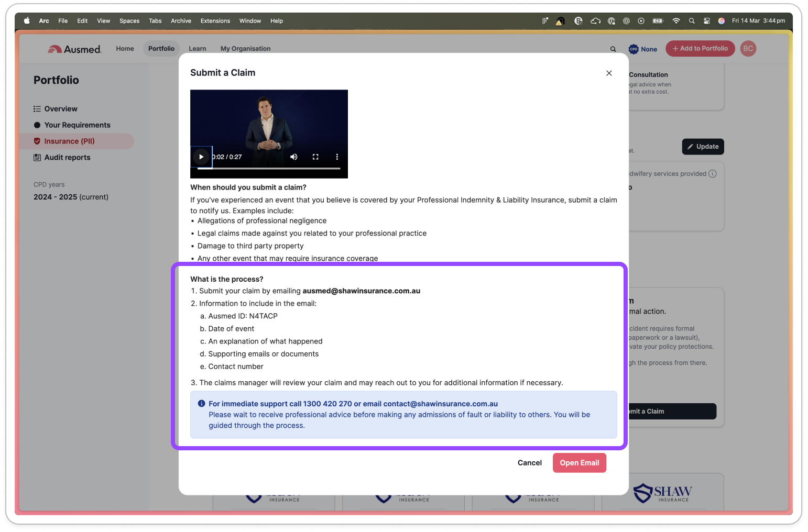Open the Learn tab
Viewport: 808px width, 532px height.
[198, 49]
